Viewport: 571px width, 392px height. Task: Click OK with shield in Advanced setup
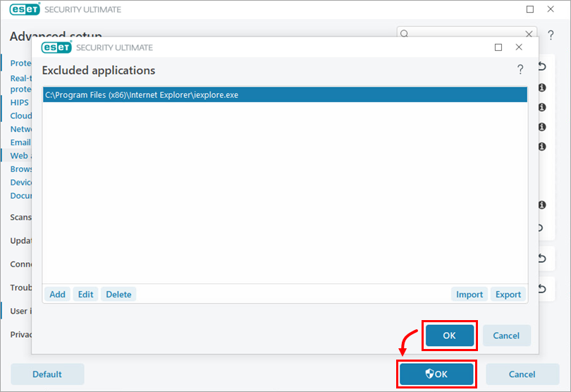[436, 374]
